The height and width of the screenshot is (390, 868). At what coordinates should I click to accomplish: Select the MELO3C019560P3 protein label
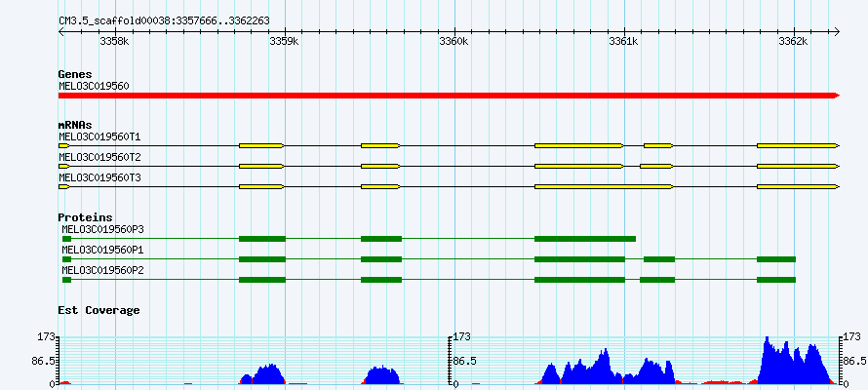103,229
